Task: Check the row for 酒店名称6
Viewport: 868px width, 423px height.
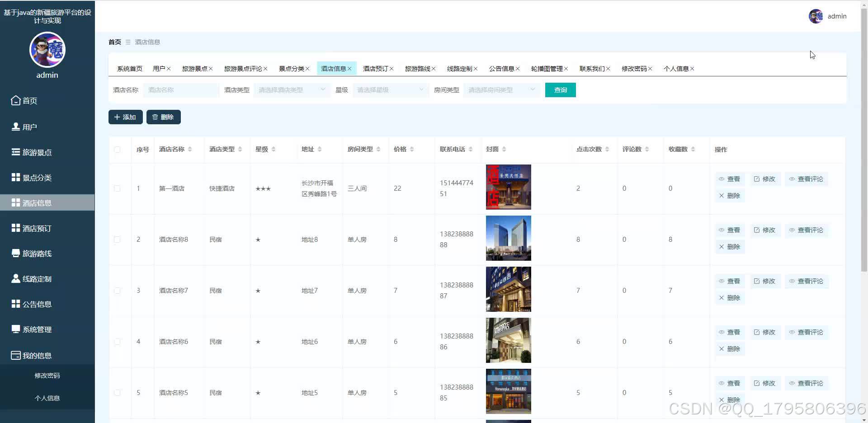Action: coord(117,342)
